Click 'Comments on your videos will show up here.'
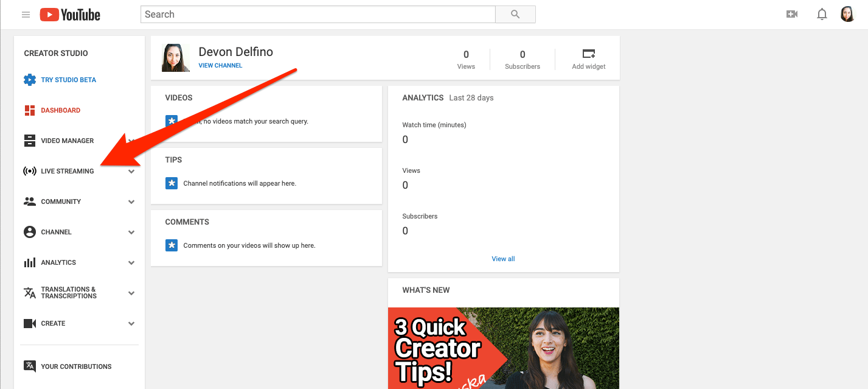Image resolution: width=868 pixels, height=389 pixels. [249, 245]
